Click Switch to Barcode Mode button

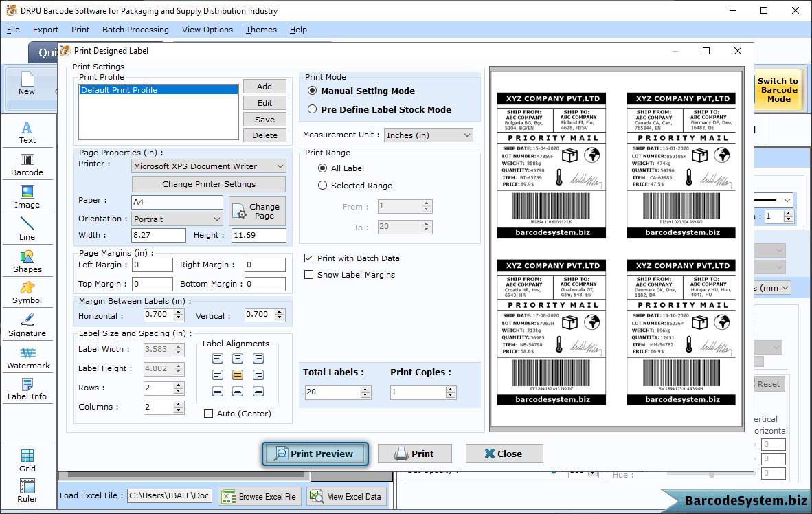point(778,89)
